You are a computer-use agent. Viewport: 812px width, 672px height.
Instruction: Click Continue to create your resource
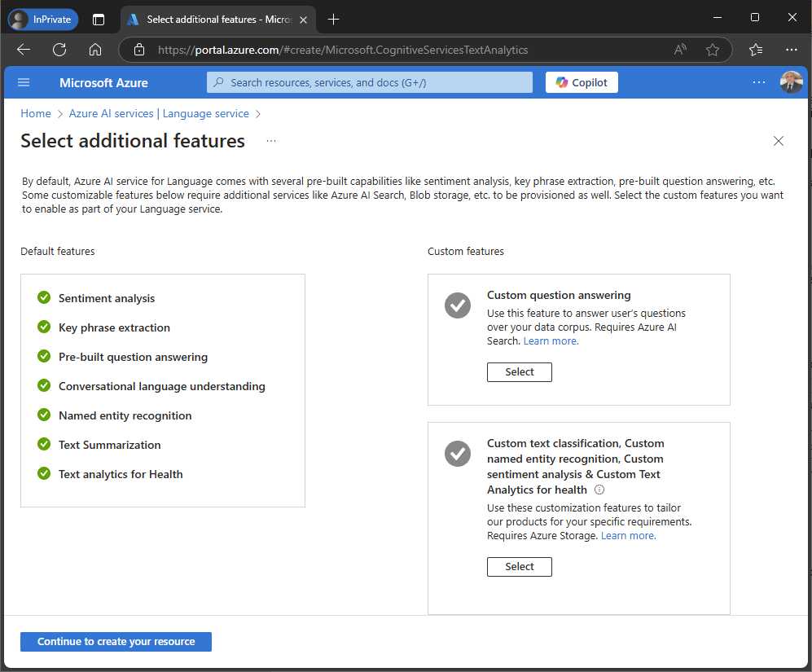tap(116, 641)
